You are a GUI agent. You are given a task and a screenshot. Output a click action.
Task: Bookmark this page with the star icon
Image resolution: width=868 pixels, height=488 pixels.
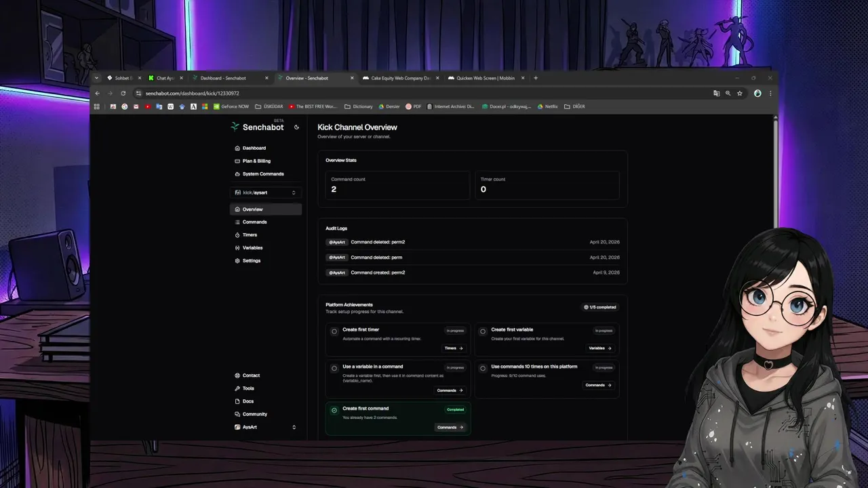740,94
